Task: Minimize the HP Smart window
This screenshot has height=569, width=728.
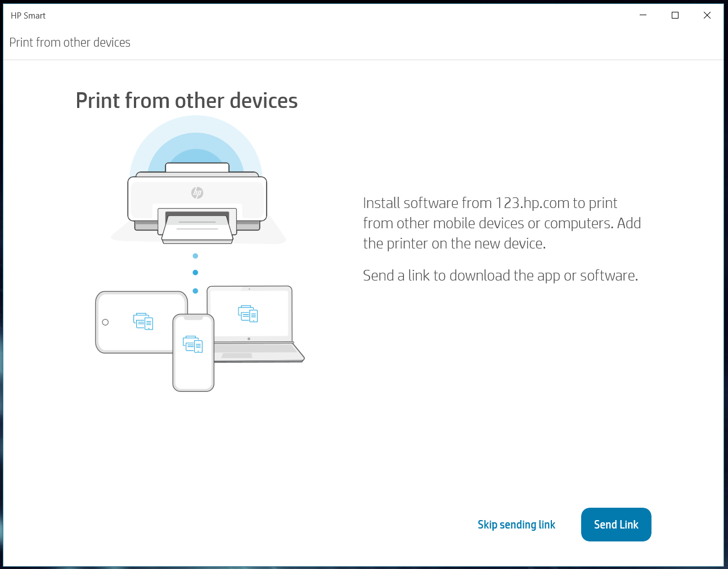Action: pyautogui.click(x=643, y=15)
